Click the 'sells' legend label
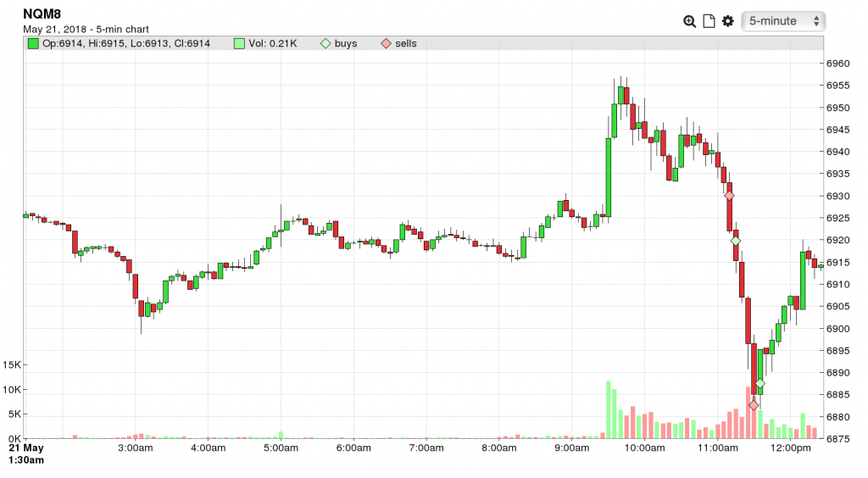Screen dimensions: 868x478 [406, 44]
